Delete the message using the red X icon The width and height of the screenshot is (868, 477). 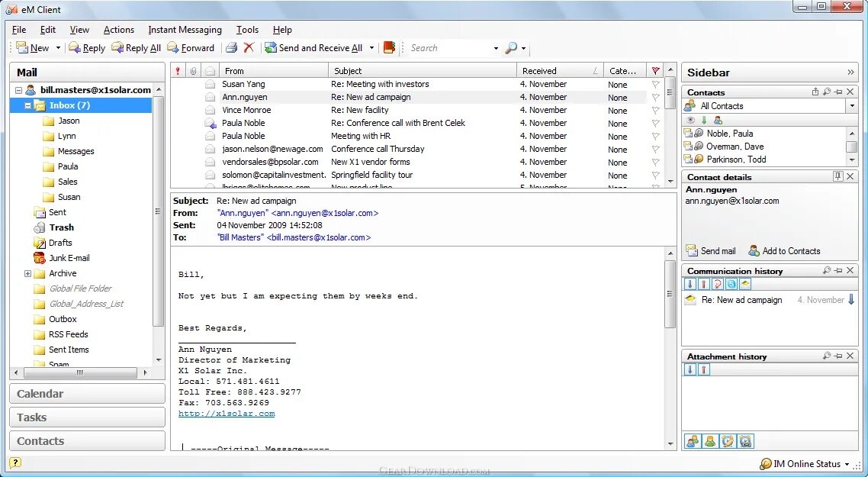(250, 47)
